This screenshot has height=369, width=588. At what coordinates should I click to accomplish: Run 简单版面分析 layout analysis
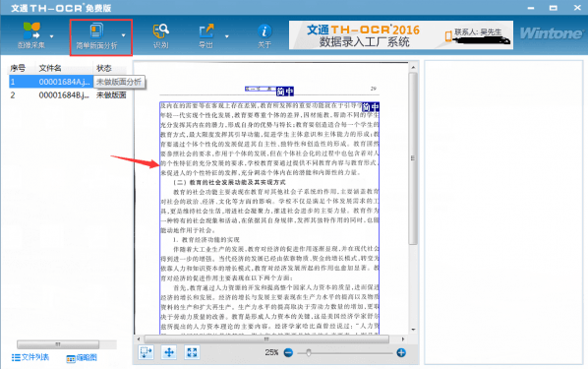click(x=96, y=36)
